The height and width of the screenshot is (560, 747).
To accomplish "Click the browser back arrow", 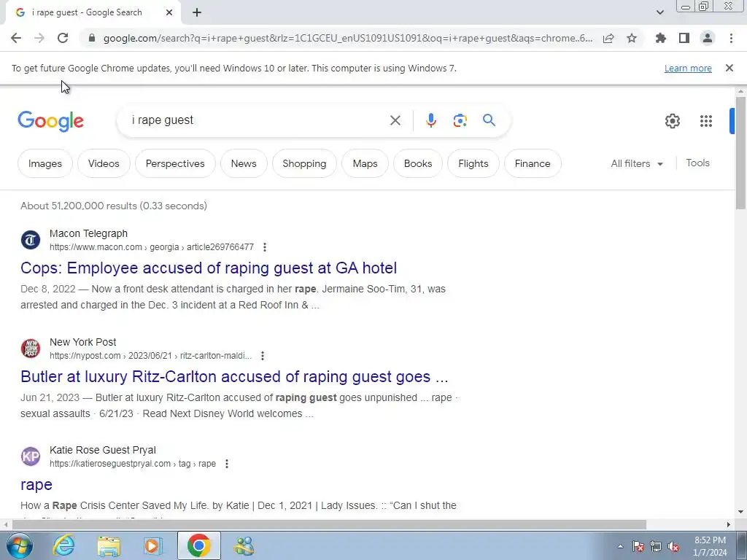I will pos(16,38).
